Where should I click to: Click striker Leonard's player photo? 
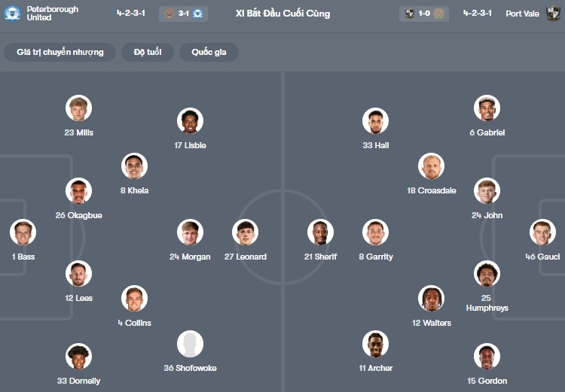tap(245, 232)
